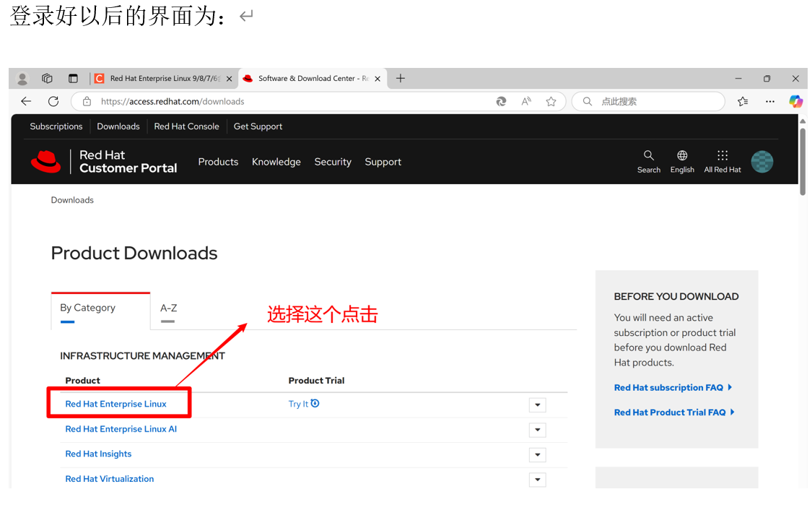
Task: Open the Red Hat Enterprise Linux product link
Action: [115, 404]
